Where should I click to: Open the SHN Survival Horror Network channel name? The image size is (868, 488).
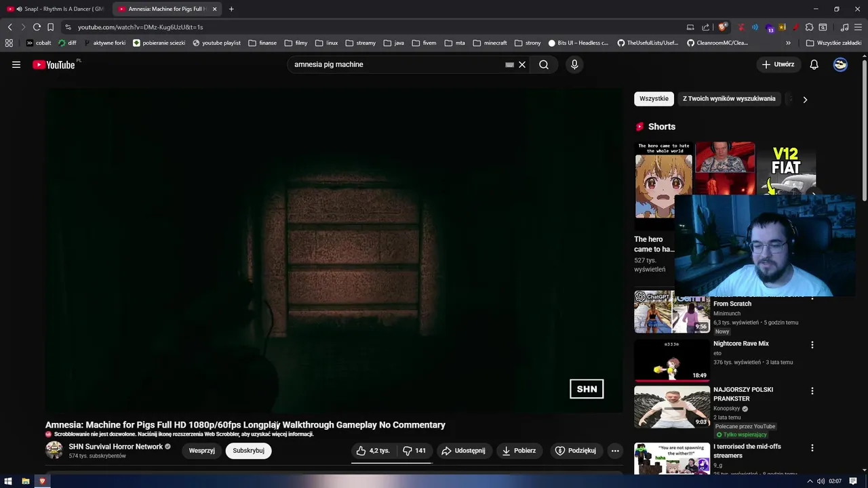[x=116, y=447]
